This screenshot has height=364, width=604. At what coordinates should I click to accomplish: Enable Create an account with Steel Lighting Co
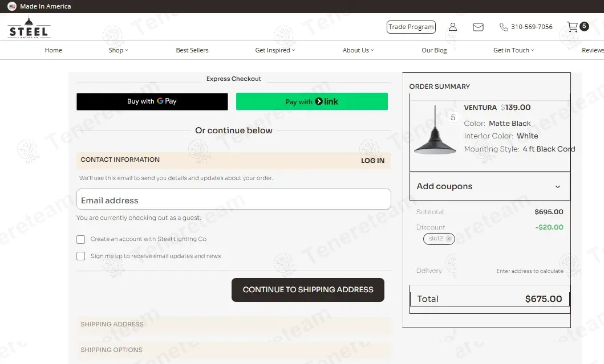81,239
